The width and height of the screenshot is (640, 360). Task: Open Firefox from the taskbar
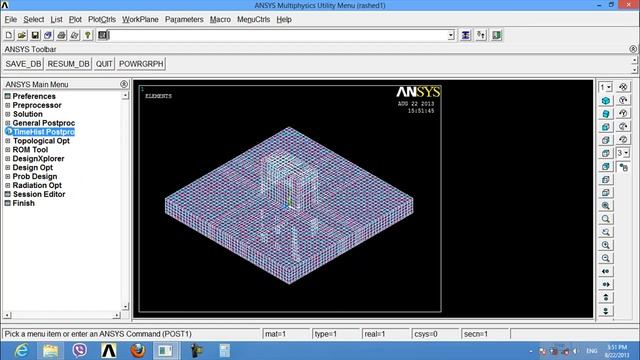pos(138,351)
